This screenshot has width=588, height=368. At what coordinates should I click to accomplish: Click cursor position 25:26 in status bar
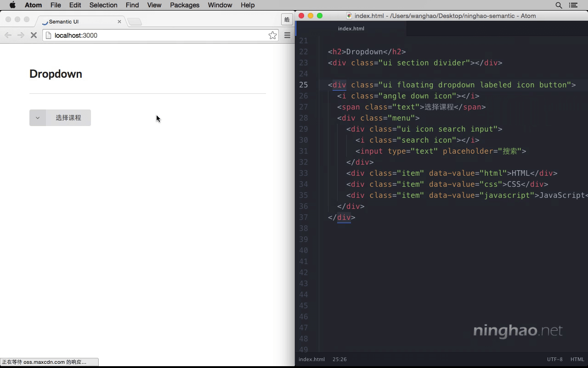click(339, 359)
